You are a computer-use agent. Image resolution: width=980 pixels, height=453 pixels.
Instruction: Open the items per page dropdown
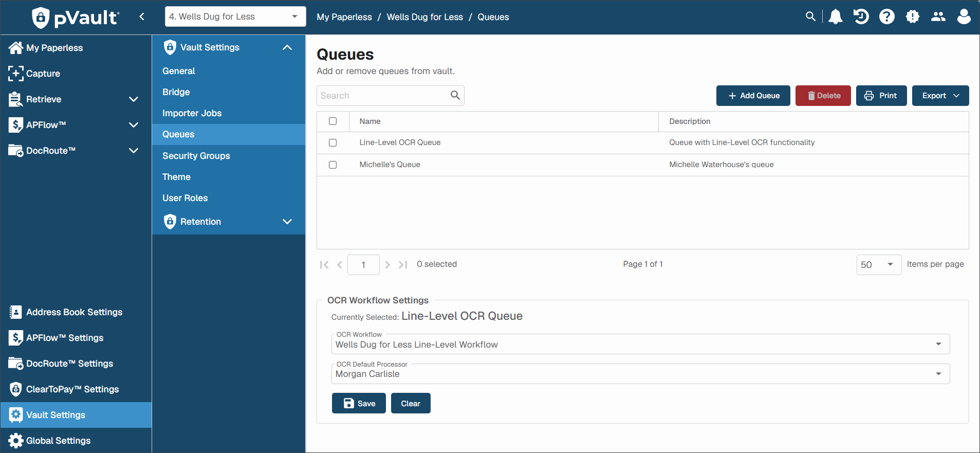879,265
